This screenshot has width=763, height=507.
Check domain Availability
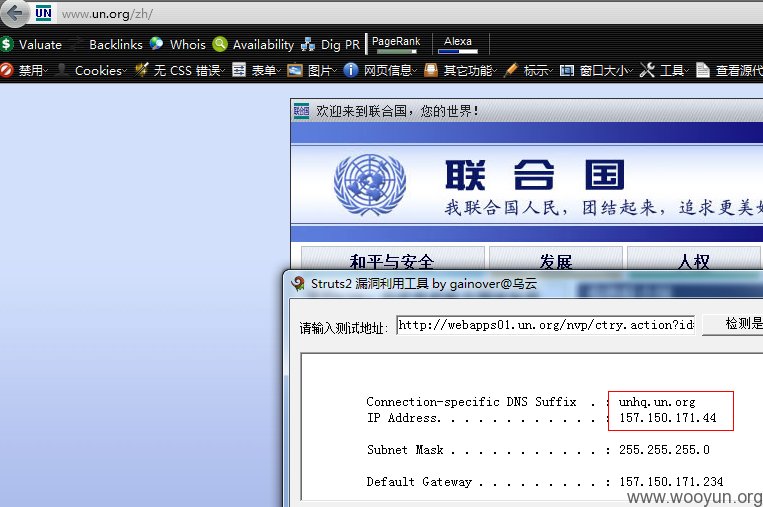(263, 45)
